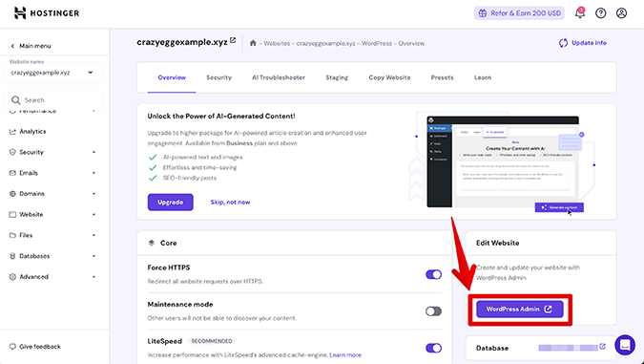Open the Website name dropdown

tap(52, 73)
